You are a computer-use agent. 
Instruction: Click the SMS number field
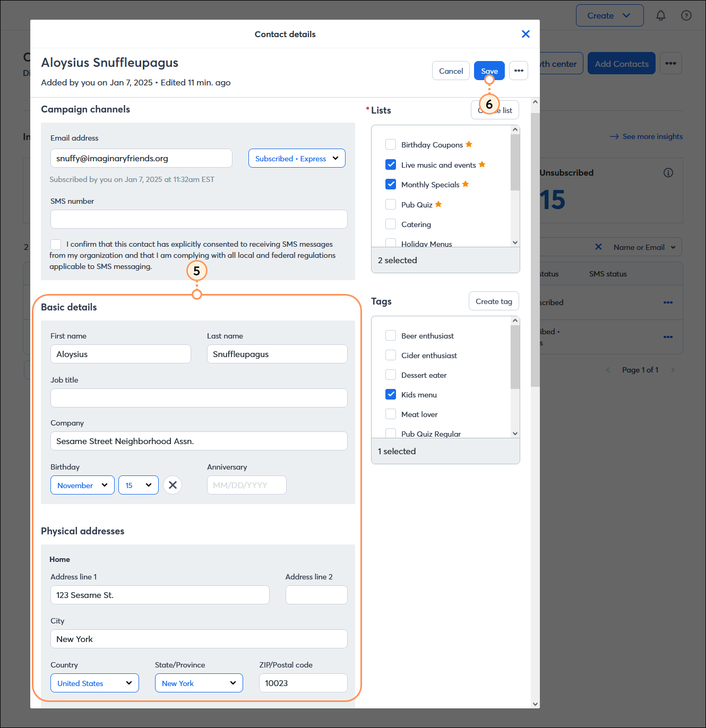pyautogui.click(x=199, y=219)
